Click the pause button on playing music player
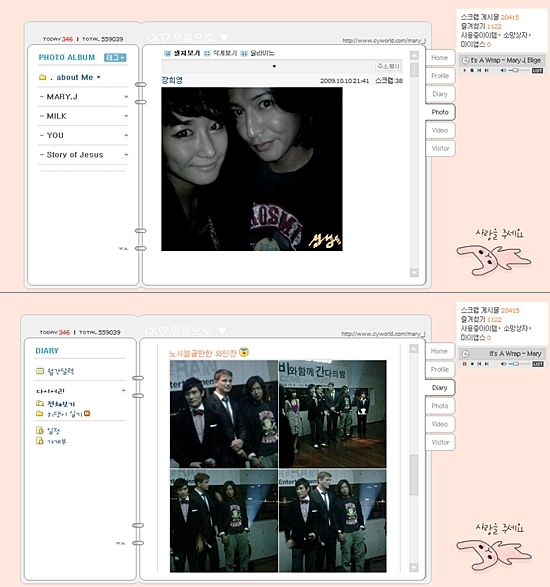 465,364
